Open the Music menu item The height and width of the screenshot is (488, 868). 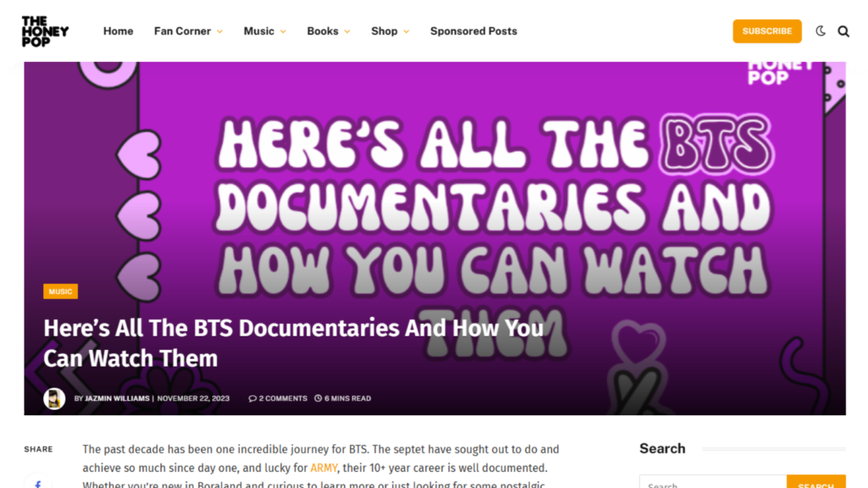[259, 31]
